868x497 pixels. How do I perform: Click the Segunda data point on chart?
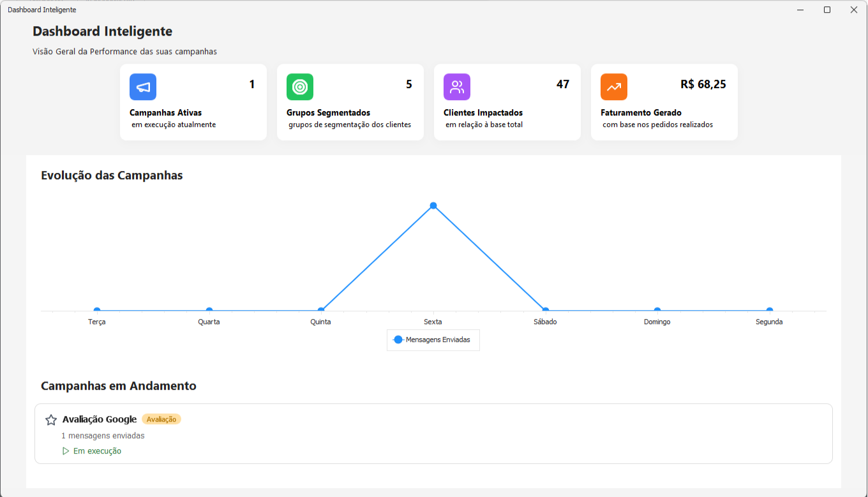pos(769,310)
